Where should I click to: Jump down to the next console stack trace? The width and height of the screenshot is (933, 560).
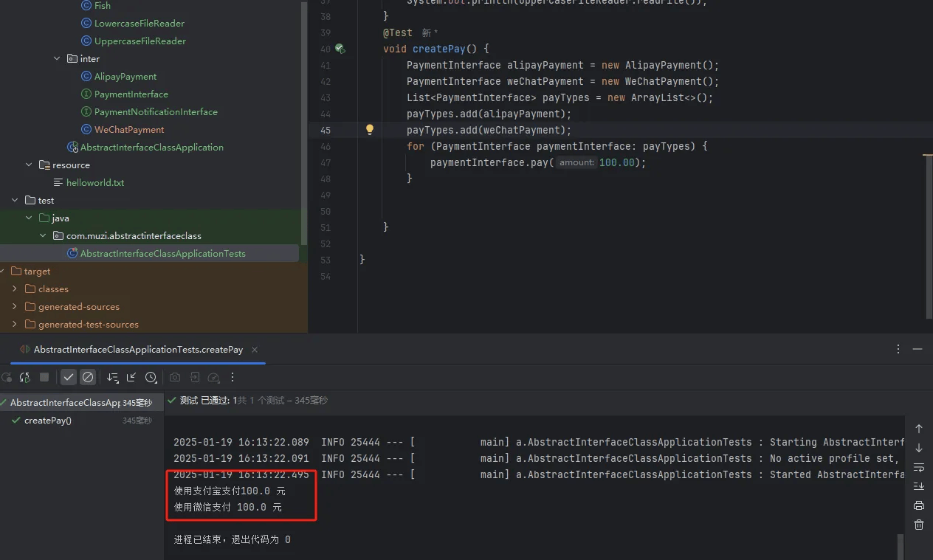pos(919,448)
